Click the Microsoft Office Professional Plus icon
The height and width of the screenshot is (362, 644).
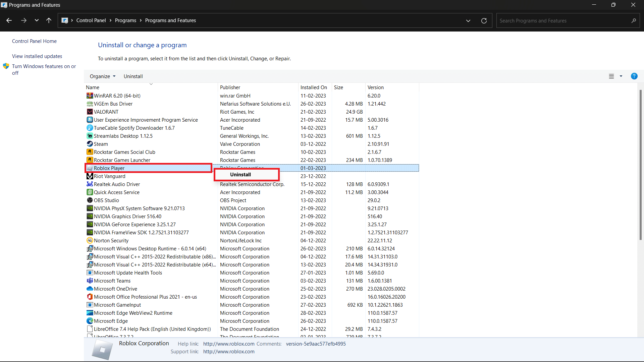pos(90,297)
